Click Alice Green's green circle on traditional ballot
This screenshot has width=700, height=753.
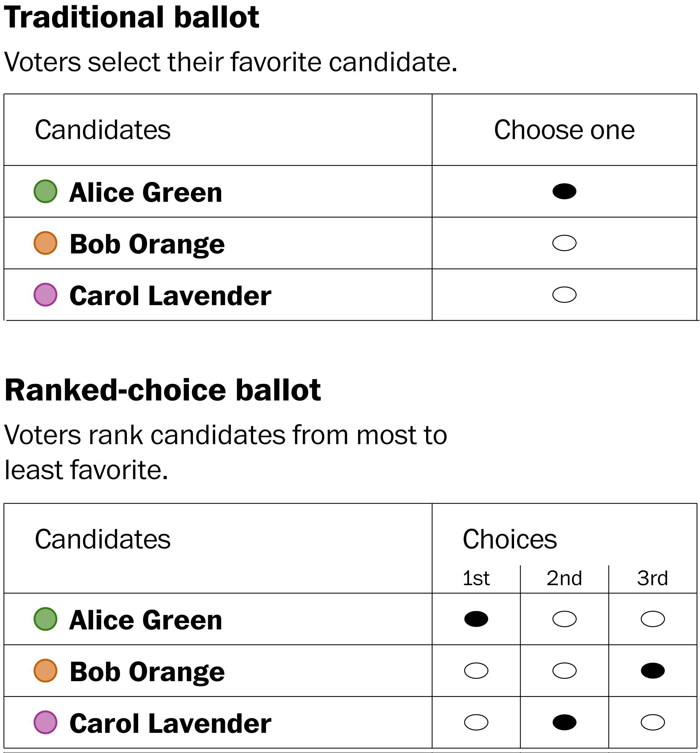click(x=45, y=191)
